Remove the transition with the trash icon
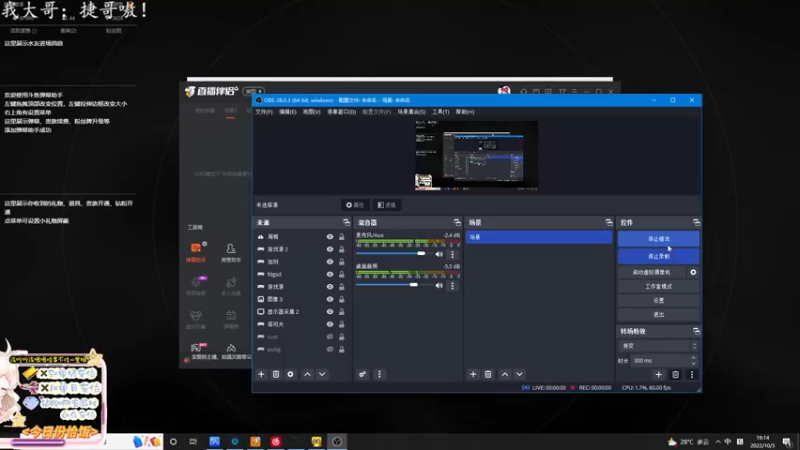The image size is (800, 450). 675,374
